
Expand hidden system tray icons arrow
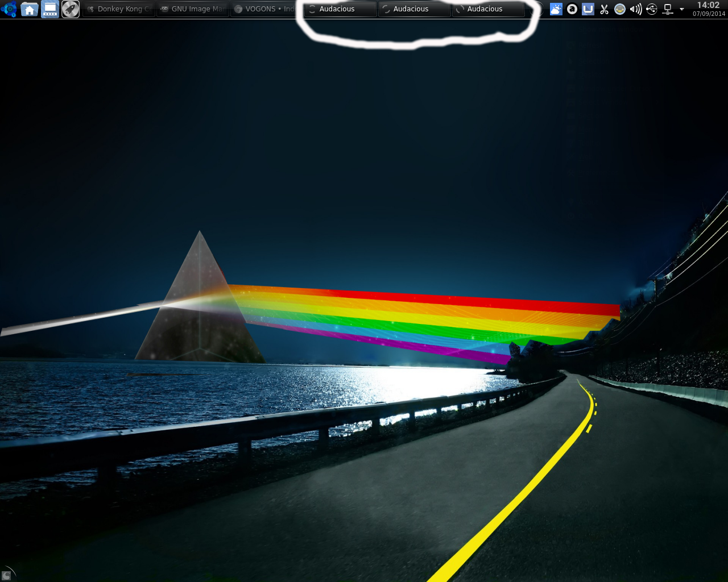(682, 9)
